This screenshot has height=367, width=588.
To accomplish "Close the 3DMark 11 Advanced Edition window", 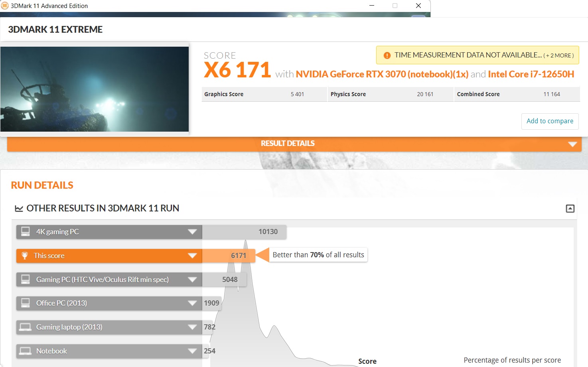I will tap(418, 6).
